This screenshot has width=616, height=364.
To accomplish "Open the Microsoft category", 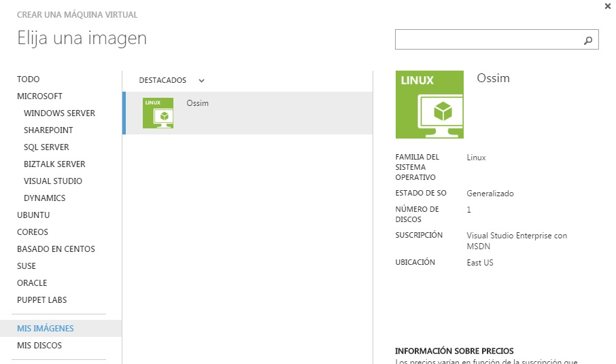I will coord(39,96).
